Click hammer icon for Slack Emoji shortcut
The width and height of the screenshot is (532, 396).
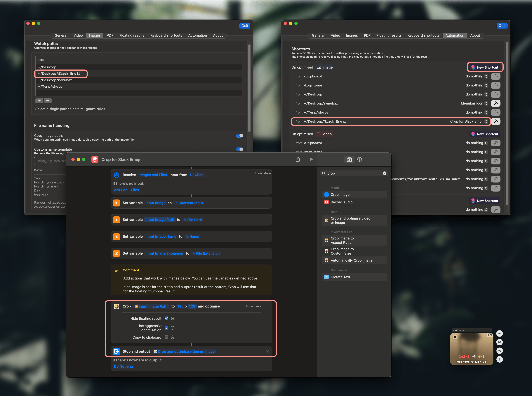(496, 121)
